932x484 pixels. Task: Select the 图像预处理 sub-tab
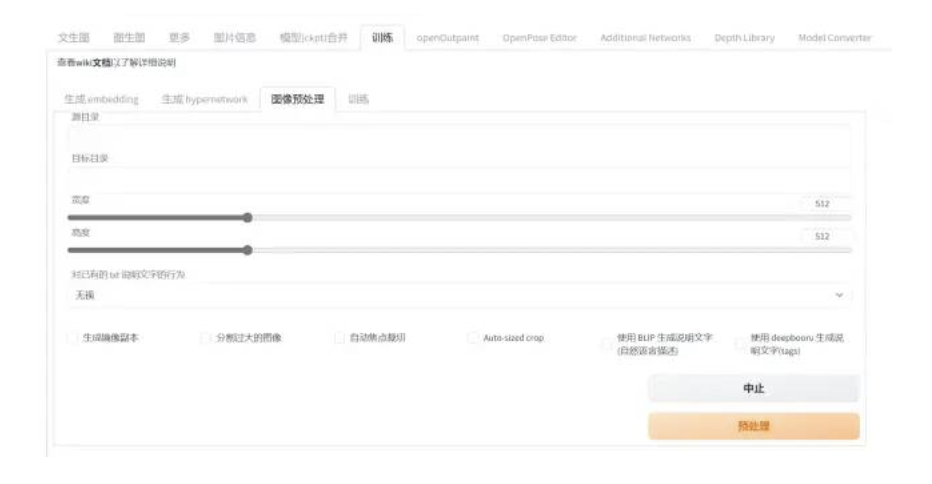tap(297, 99)
